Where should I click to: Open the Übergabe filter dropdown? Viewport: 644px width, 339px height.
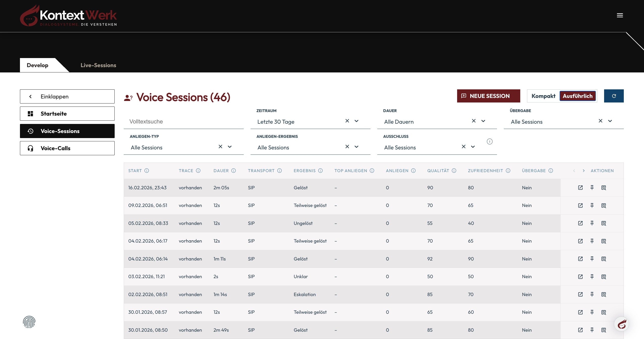point(610,121)
